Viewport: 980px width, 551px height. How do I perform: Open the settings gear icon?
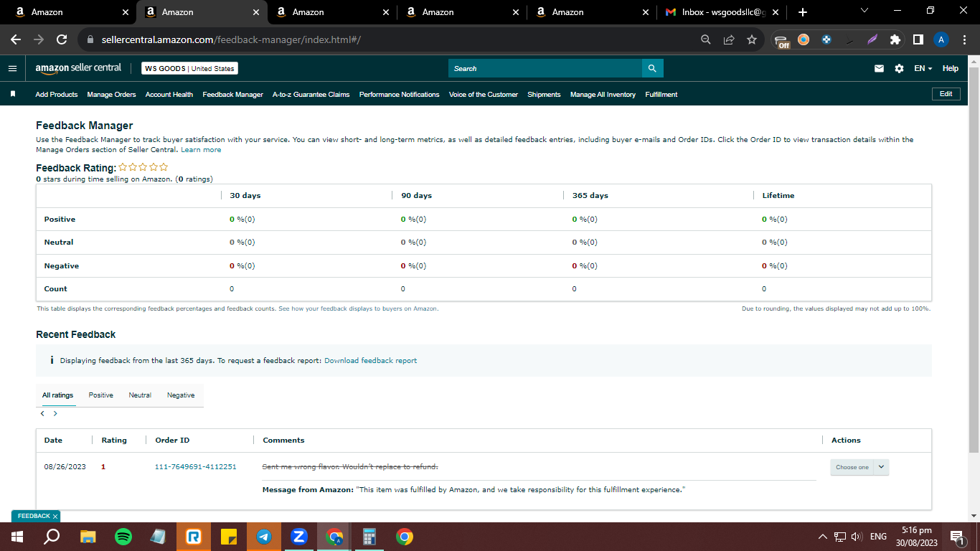tap(899, 68)
